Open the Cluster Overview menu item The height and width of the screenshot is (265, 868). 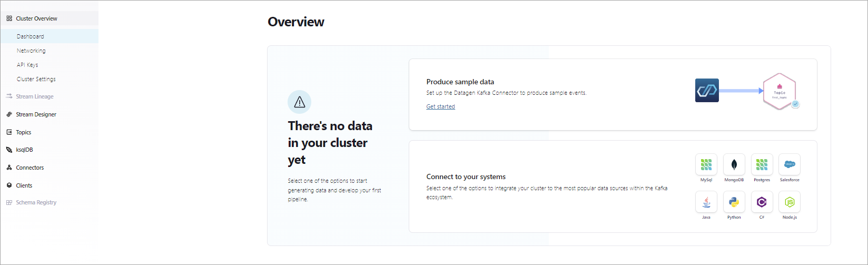[49, 18]
